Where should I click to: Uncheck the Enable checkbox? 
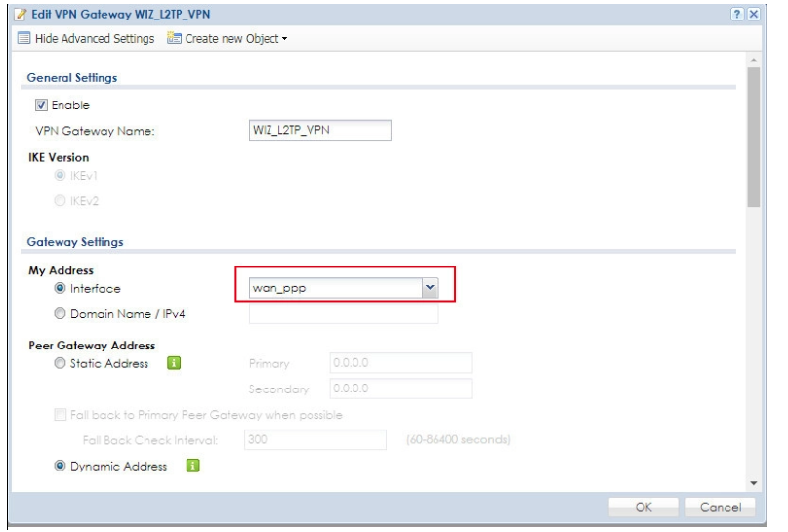tap(41, 105)
